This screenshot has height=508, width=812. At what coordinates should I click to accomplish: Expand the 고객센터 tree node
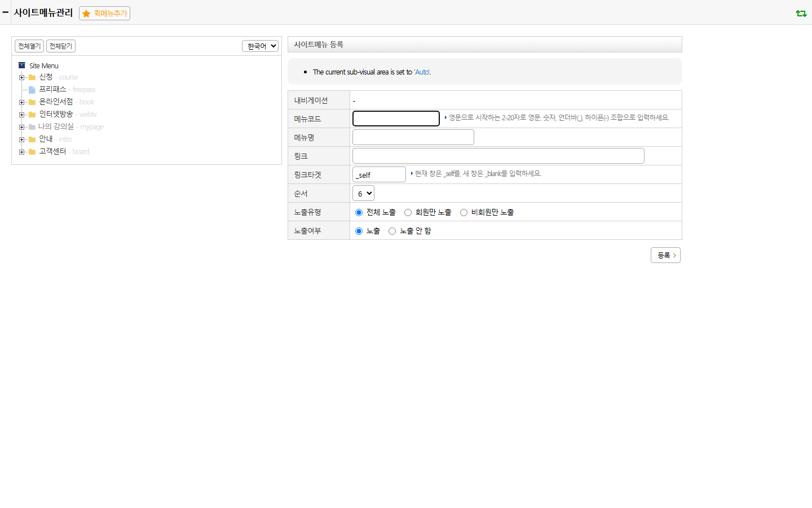21,152
